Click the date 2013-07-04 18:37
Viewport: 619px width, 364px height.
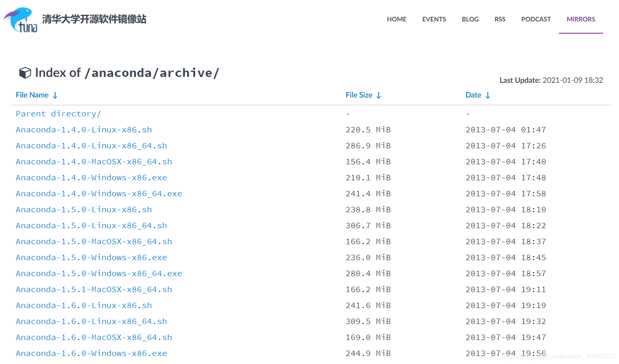(506, 242)
